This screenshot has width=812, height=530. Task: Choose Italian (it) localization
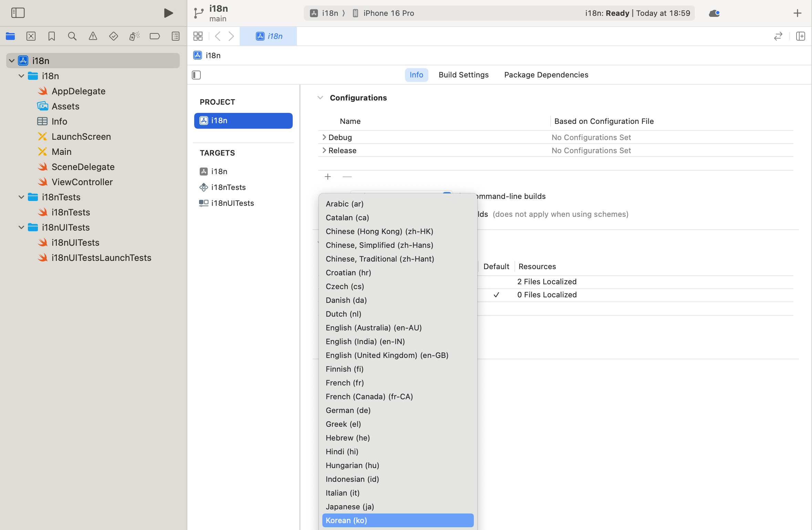(398, 493)
